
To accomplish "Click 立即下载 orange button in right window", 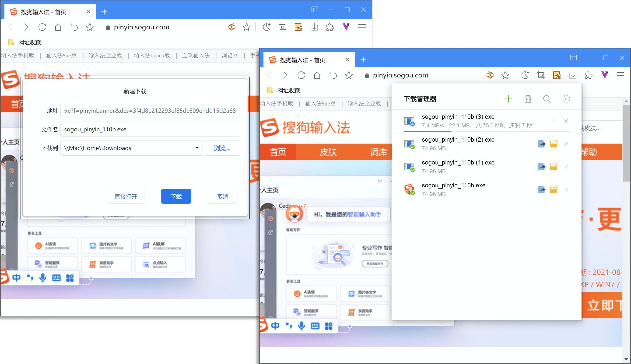I will click(x=602, y=305).
